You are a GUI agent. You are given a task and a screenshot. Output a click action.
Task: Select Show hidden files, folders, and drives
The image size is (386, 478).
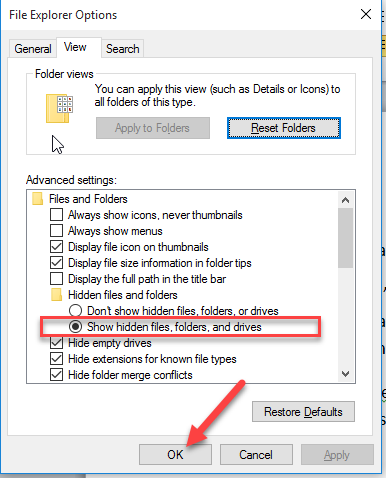coord(75,327)
